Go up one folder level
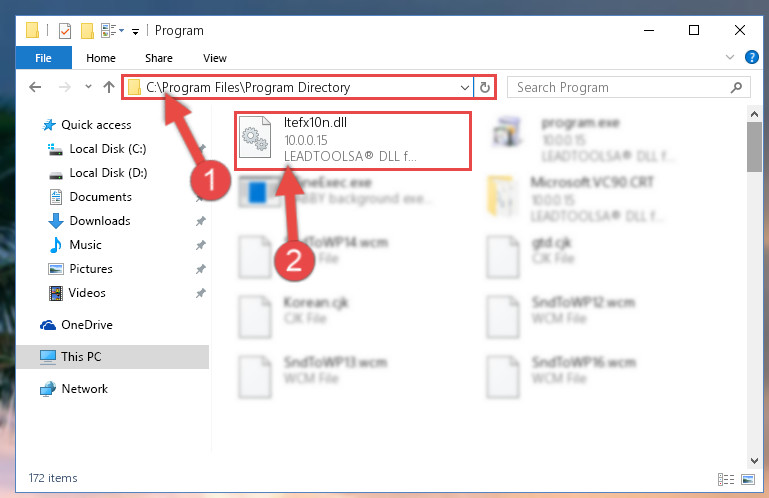Image resolution: width=769 pixels, height=498 pixels. [x=109, y=87]
